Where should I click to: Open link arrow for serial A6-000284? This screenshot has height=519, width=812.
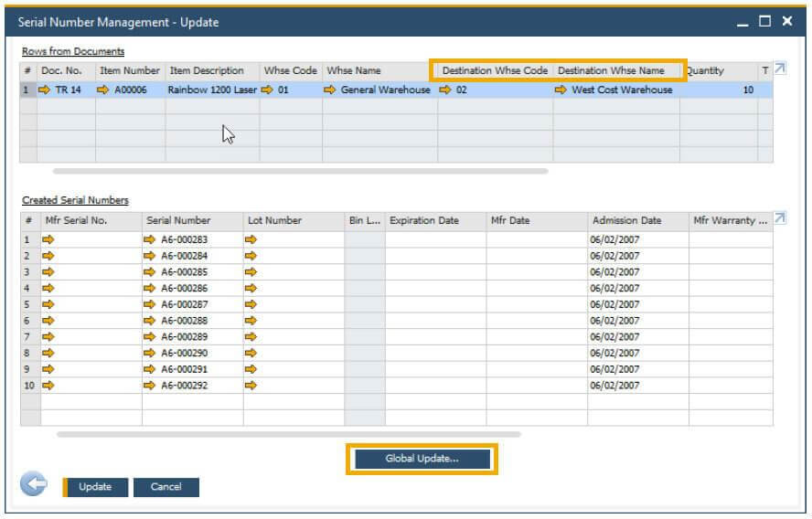point(149,256)
